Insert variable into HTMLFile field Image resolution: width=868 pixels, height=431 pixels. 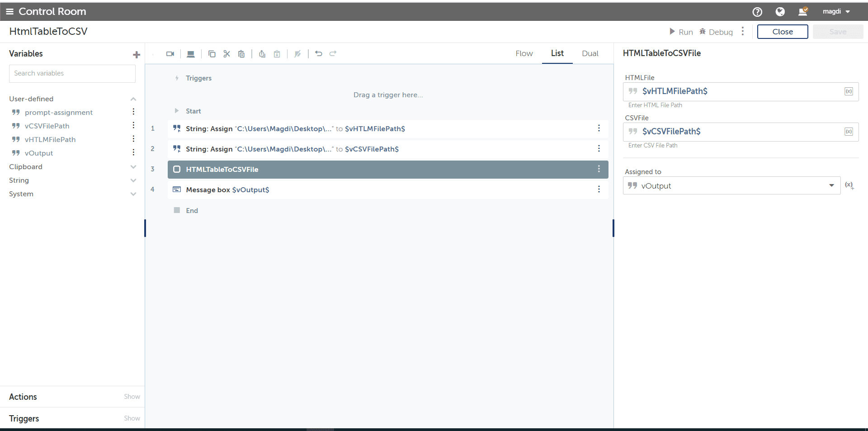click(x=849, y=91)
